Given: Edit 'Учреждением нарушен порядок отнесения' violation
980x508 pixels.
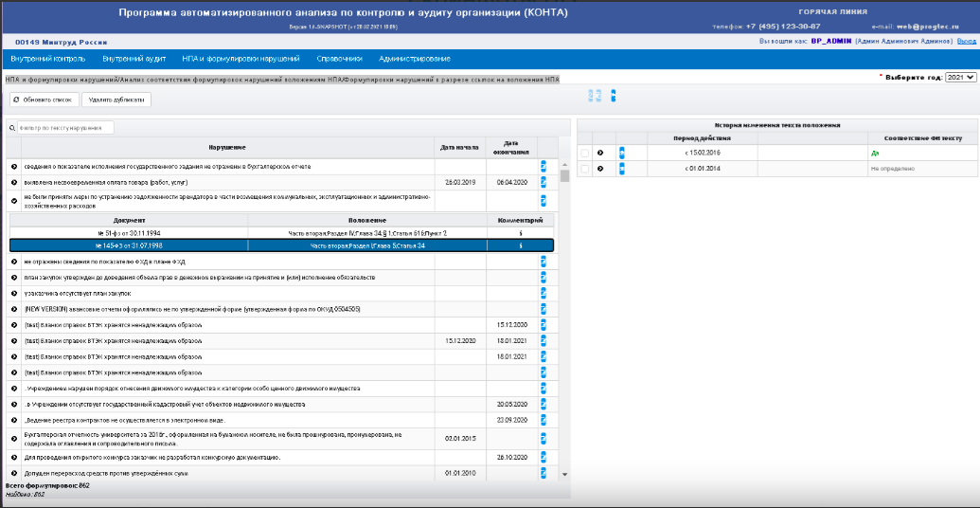Looking at the screenshot, I should click(x=543, y=389).
